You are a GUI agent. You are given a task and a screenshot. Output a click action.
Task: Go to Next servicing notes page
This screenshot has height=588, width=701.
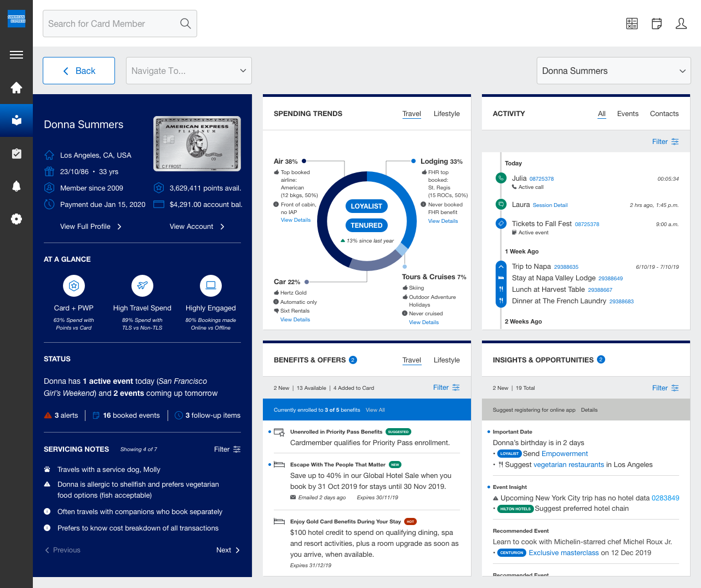pos(228,550)
